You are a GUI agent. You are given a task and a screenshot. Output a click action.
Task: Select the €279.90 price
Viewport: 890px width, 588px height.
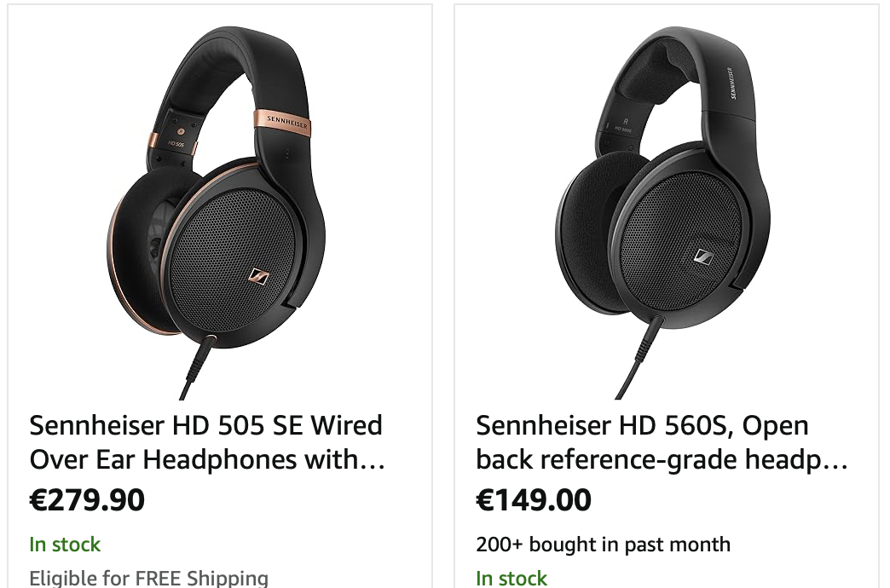coord(87,500)
